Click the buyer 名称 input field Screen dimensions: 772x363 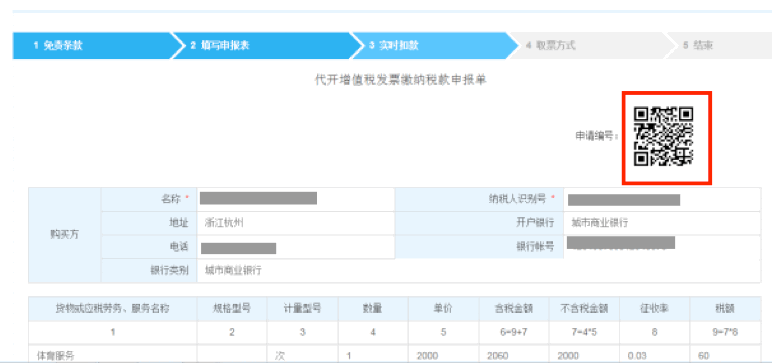click(295, 199)
